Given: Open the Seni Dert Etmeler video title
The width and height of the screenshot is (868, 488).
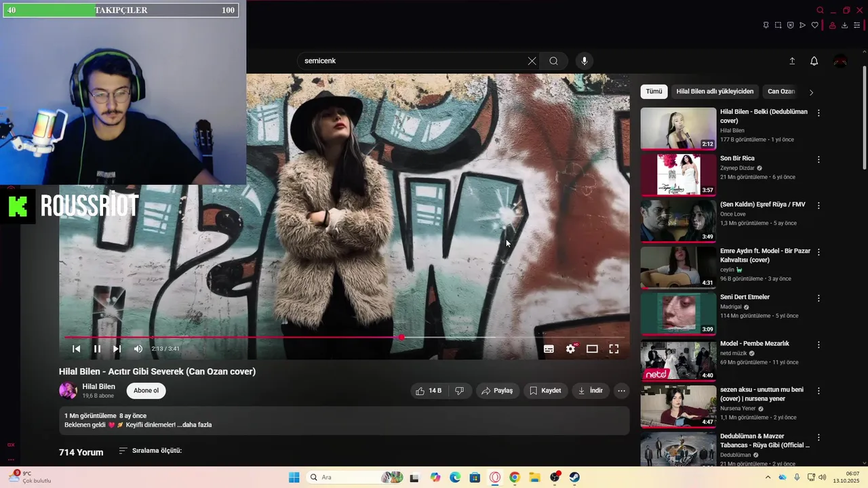Looking at the screenshot, I should point(745,297).
